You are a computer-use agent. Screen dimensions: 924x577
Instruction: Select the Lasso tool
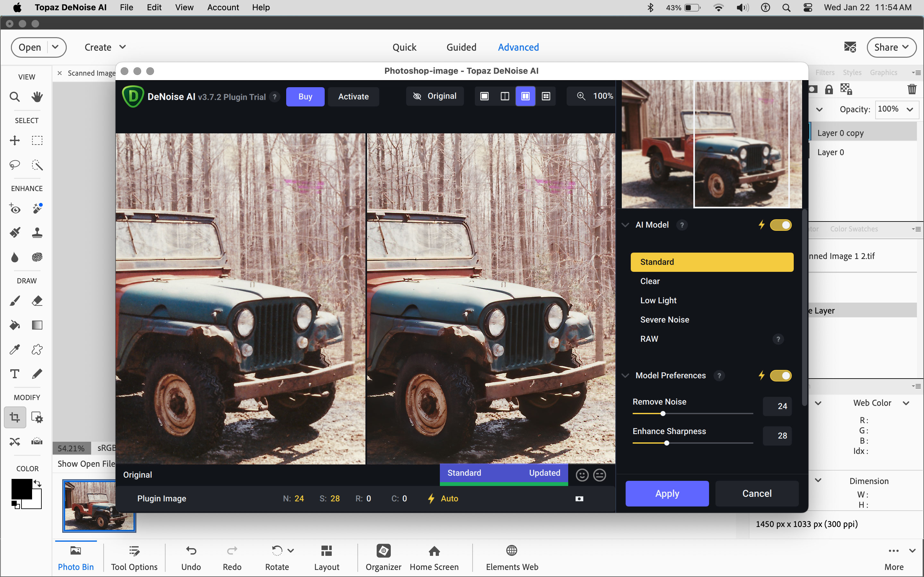click(x=14, y=165)
